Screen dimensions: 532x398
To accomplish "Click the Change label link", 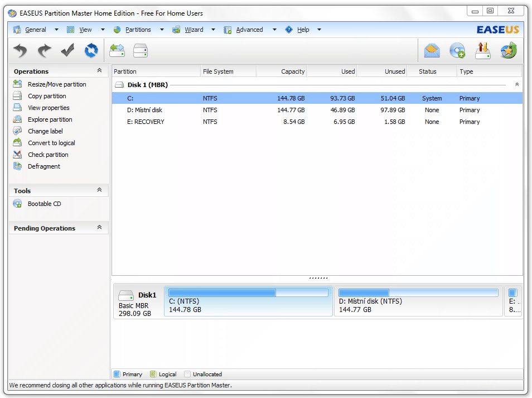I will (x=45, y=131).
